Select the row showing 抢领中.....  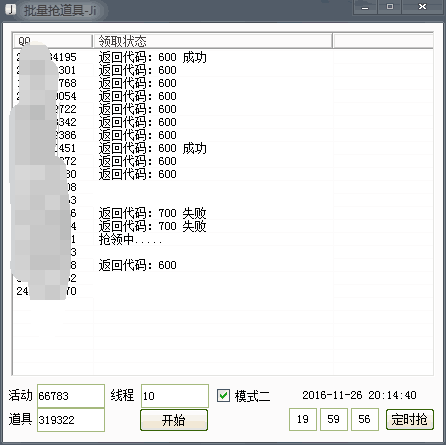223,239
